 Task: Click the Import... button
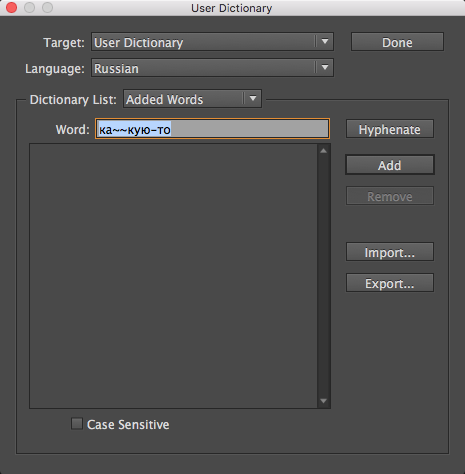click(390, 252)
